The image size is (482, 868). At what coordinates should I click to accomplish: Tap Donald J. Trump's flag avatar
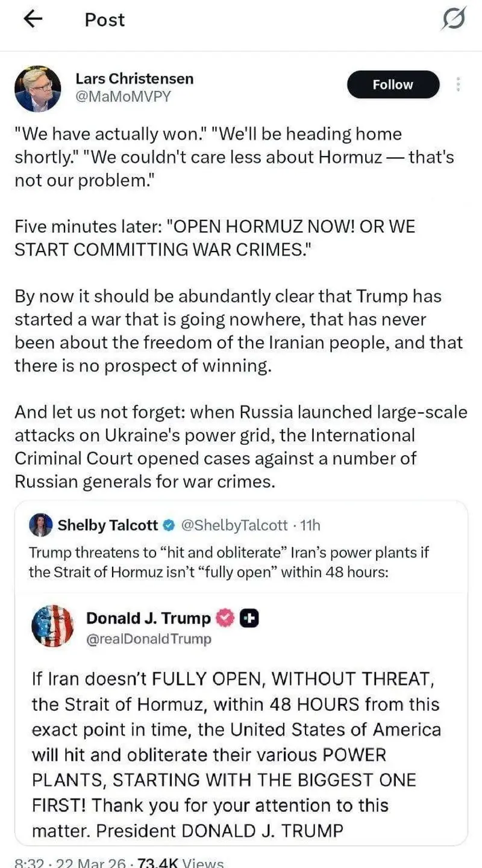pos(52,627)
